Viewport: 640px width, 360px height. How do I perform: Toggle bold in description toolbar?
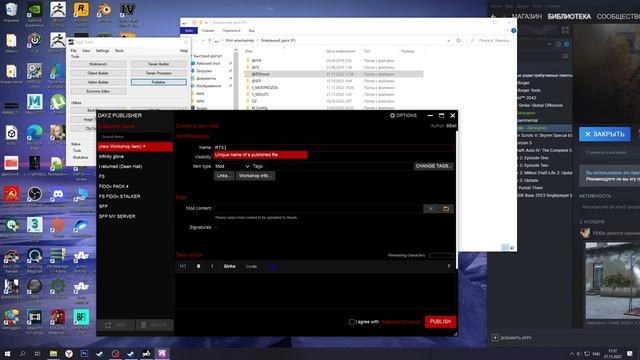point(198,266)
